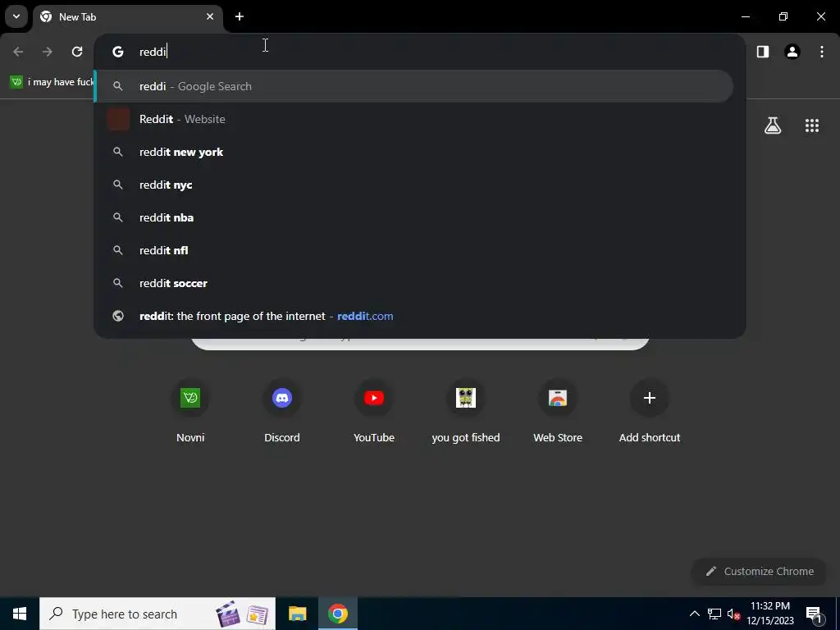Pick 'reddit soccer' suggestion
The height and width of the screenshot is (630, 840).
413,283
